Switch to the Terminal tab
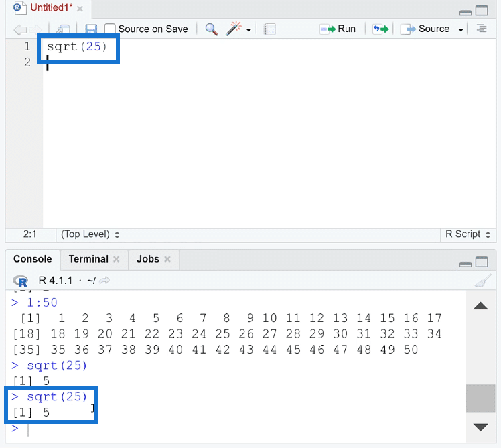Screen dimensions: 501x448 [x=88, y=259]
